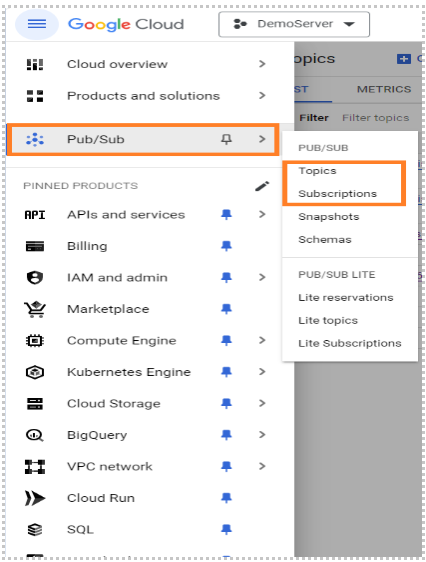
Task: Edit pinned products with pencil icon
Action: pyautogui.click(x=262, y=186)
